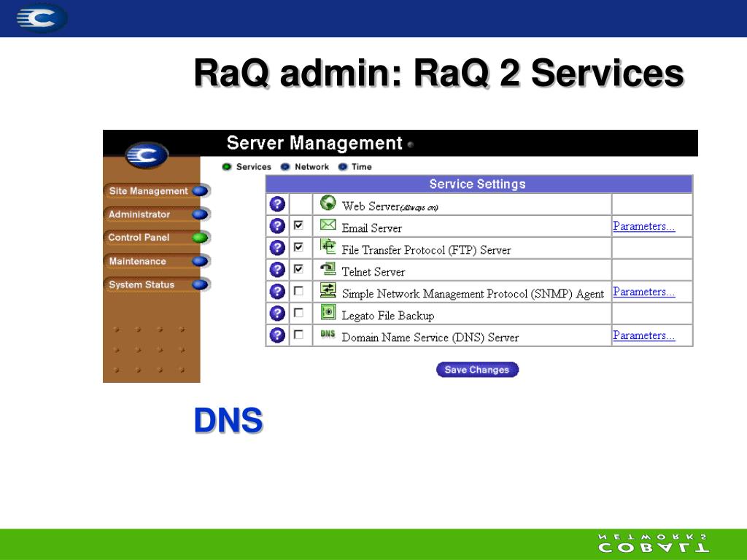Click help icon beside Email Server

[x=277, y=226]
